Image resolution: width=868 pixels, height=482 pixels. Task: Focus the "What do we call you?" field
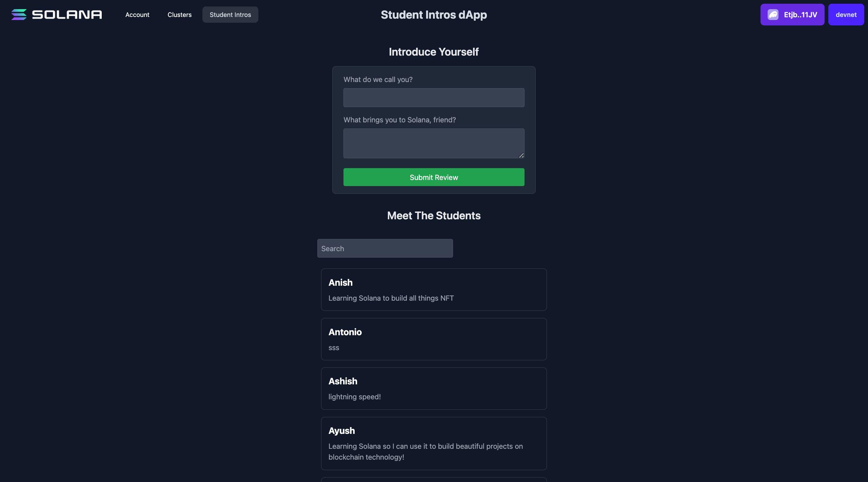434,98
